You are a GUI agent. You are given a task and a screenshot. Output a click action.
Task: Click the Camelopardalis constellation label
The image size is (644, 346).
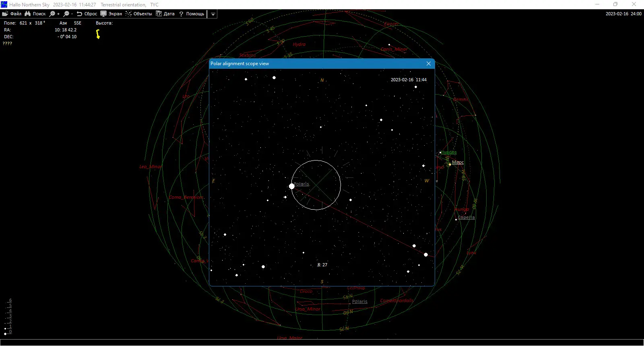click(x=397, y=301)
